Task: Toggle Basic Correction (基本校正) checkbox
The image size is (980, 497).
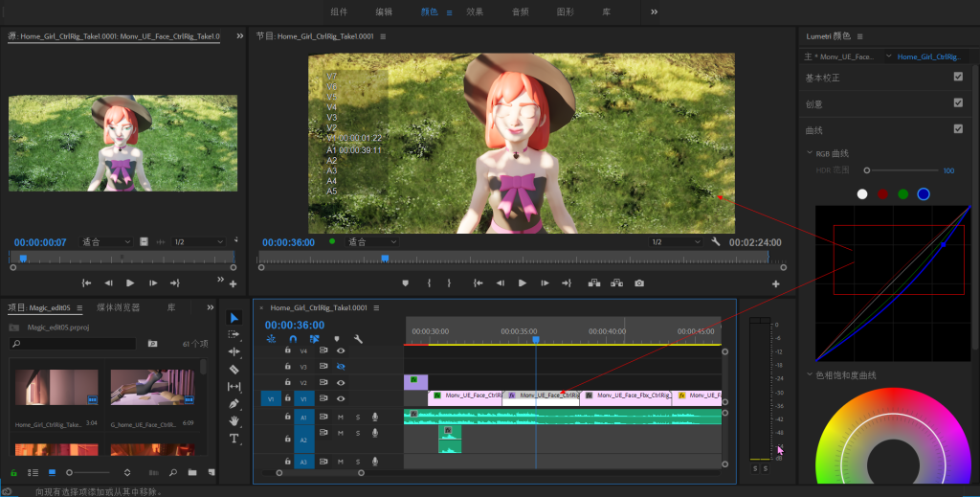Action: tap(958, 77)
